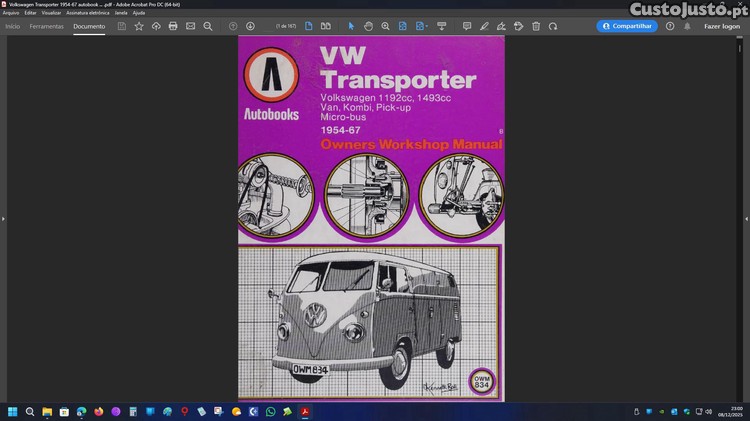
Task: Go to the previous page with the up arrow
Action: click(x=233, y=26)
